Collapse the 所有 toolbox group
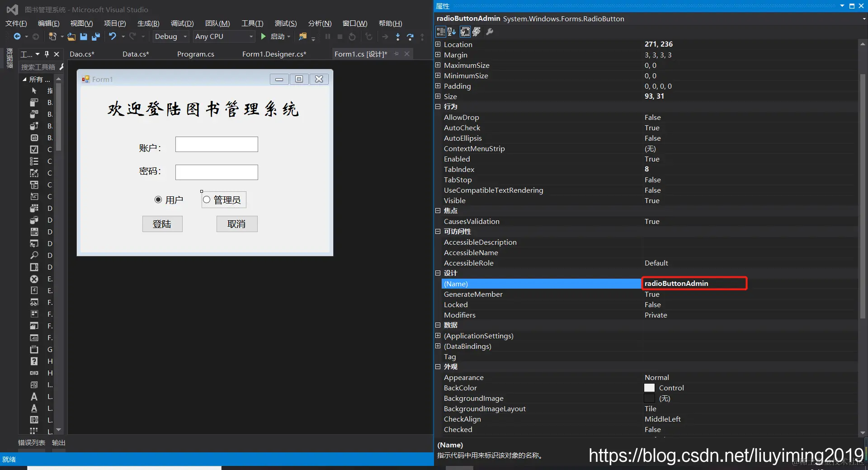 [x=24, y=79]
